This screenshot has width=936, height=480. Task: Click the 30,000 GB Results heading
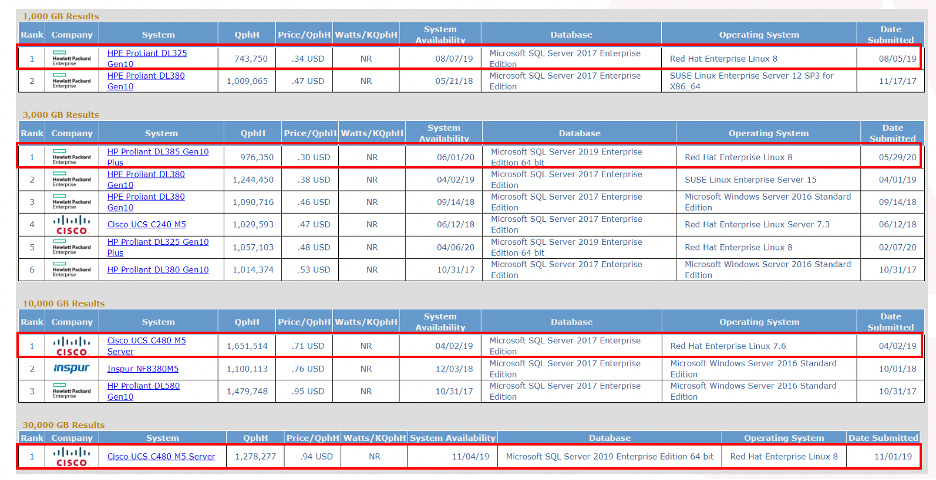point(63,425)
